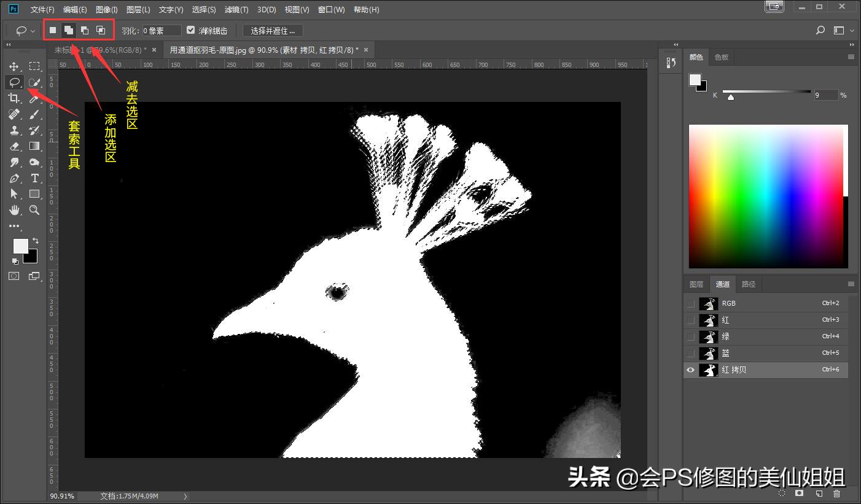The width and height of the screenshot is (861, 504).
Task: Toggle visibility of the 红 拷贝 channel
Action: [690, 370]
